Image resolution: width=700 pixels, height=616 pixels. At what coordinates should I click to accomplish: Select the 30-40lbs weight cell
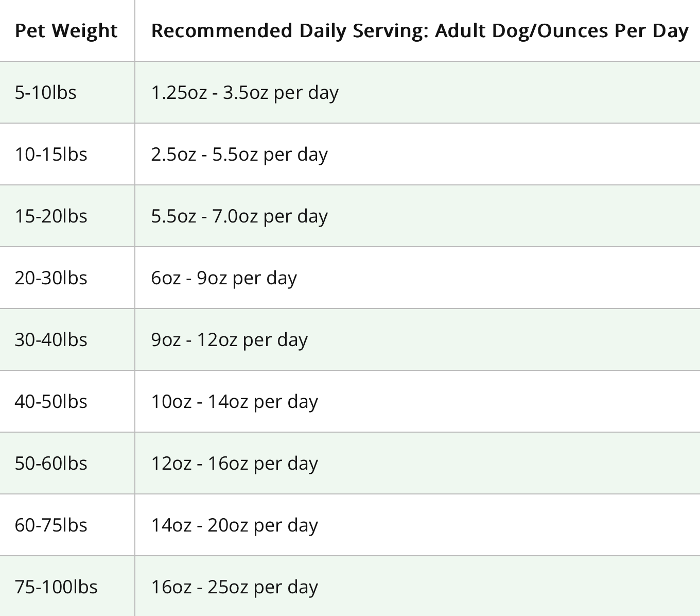[51, 340]
